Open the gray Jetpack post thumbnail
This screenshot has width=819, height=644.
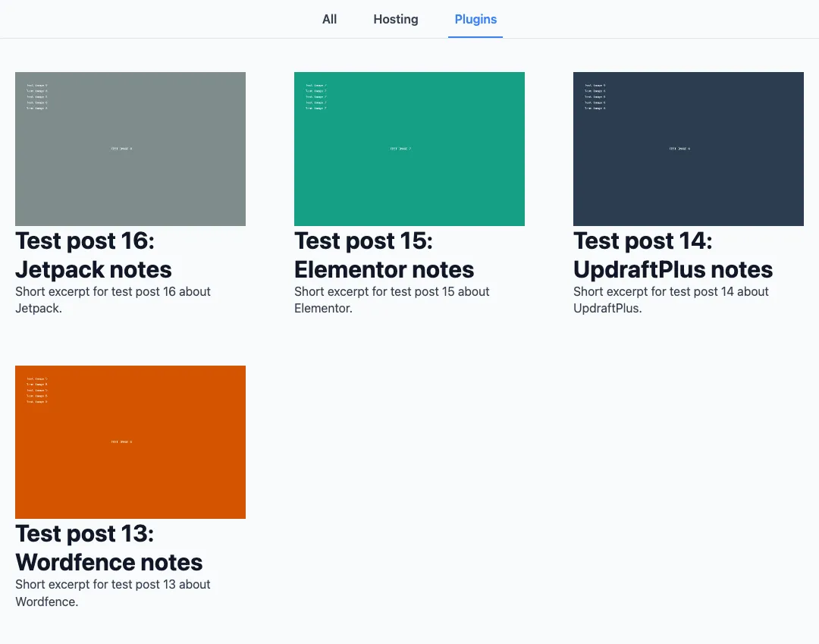tap(130, 149)
